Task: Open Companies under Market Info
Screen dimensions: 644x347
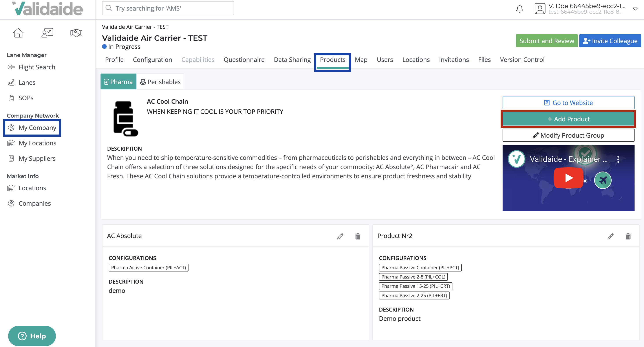Action: click(x=35, y=203)
